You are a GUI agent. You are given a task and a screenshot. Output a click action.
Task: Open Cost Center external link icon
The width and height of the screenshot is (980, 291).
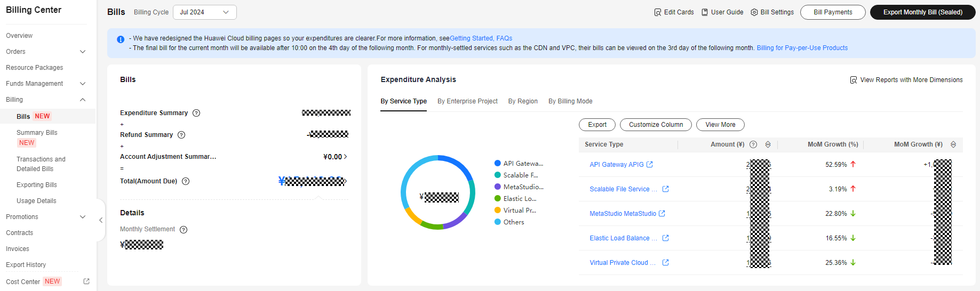pos(86,281)
